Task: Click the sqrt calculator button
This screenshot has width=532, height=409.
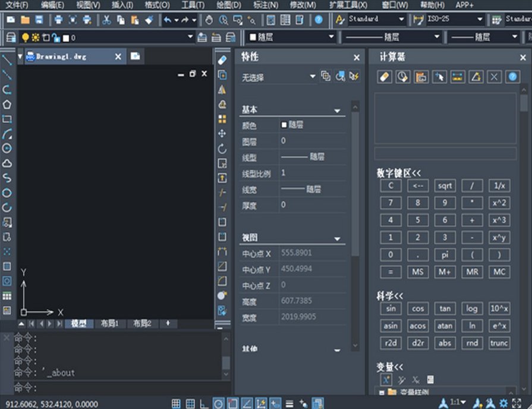Action: pos(445,185)
